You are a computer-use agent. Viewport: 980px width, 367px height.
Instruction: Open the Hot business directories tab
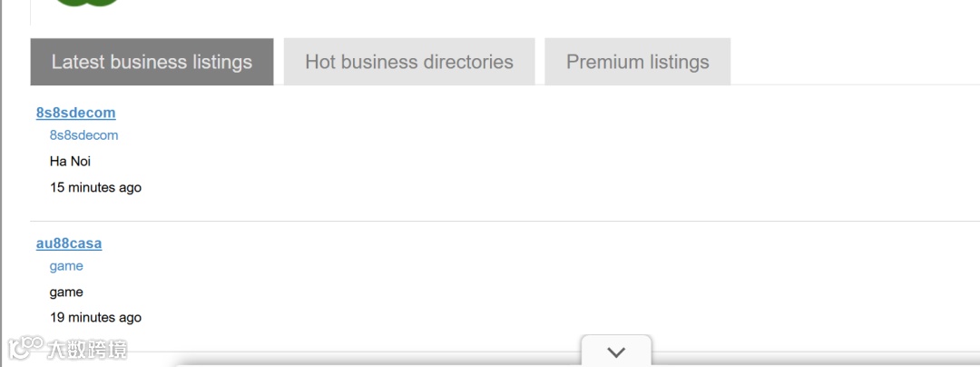pos(409,62)
